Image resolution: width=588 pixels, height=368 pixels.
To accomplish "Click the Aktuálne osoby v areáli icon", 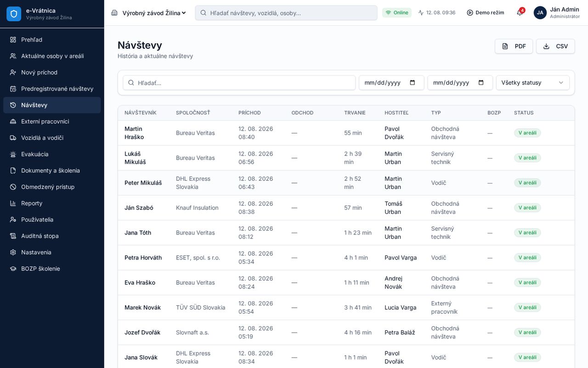I will [13, 56].
